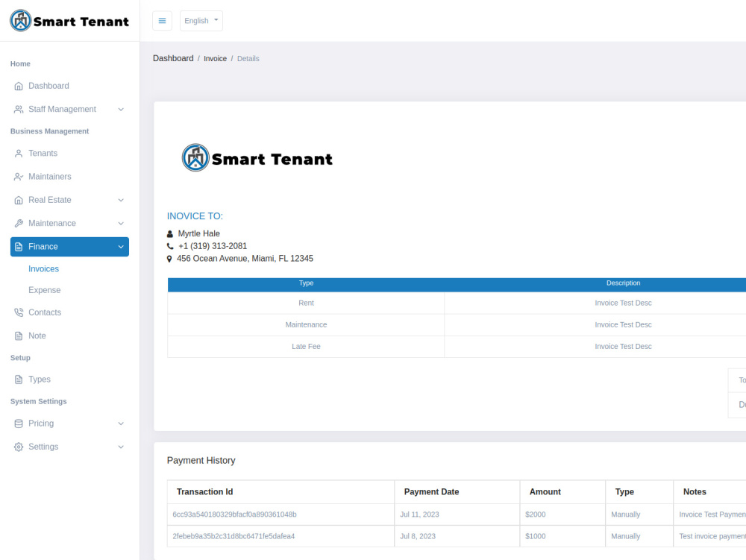Click the Real Estate house icon
This screenshot has height=560, width=746.
pyautogui.click(x=19, y=200)
